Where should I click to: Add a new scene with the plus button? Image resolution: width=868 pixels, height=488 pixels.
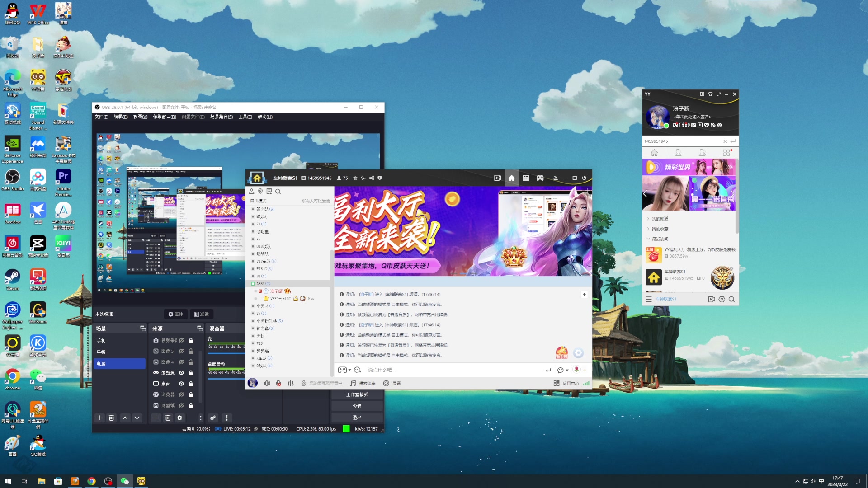(99, 418)
